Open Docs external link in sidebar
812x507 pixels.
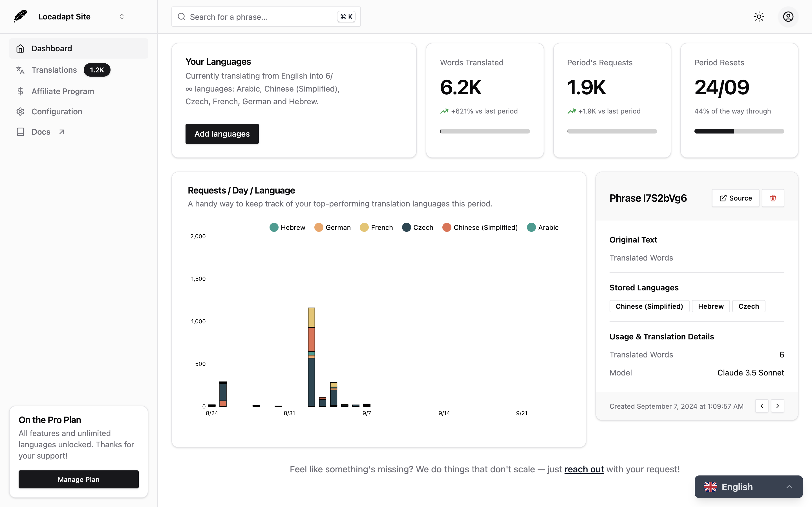(x=41, y=132)
